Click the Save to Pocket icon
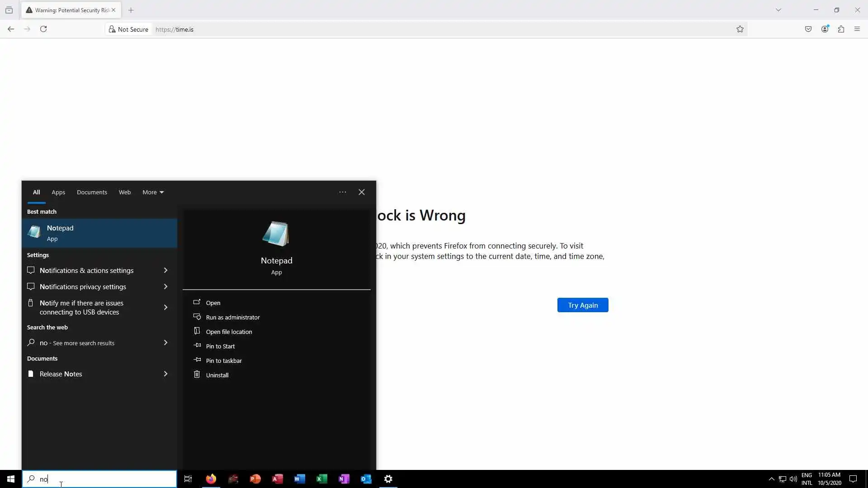The width and height of the screenshot is (868, 488). [x=808, y=29]
